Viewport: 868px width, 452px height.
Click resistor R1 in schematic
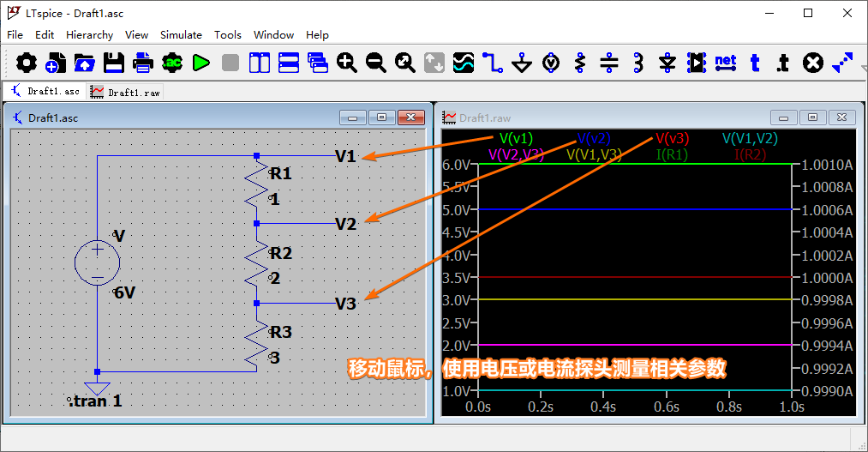point(256,184)
